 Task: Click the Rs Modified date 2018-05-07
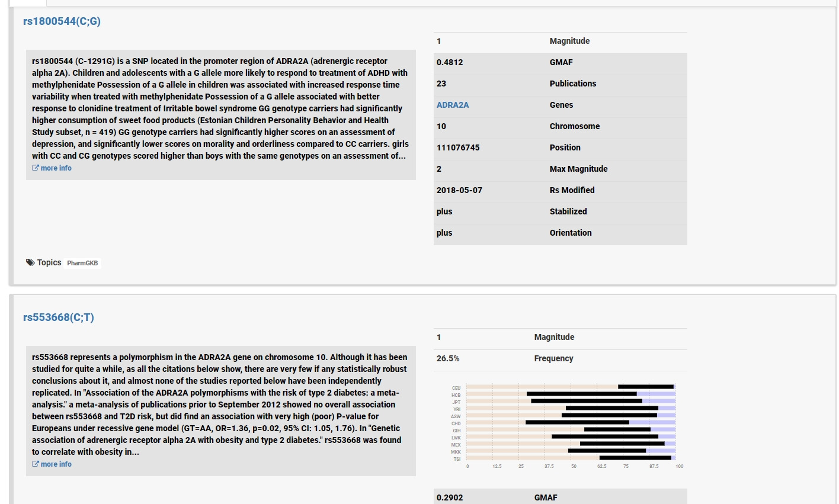coord(459,190)
